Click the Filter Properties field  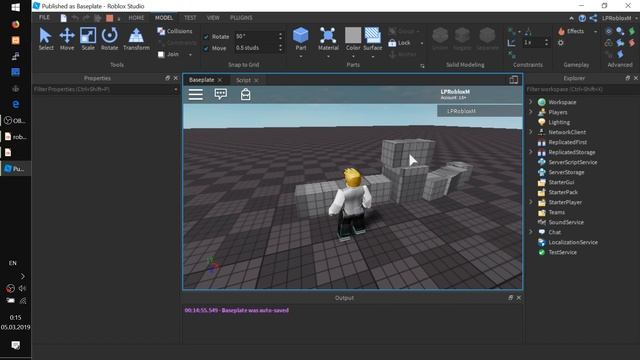(x=106, y=89)
